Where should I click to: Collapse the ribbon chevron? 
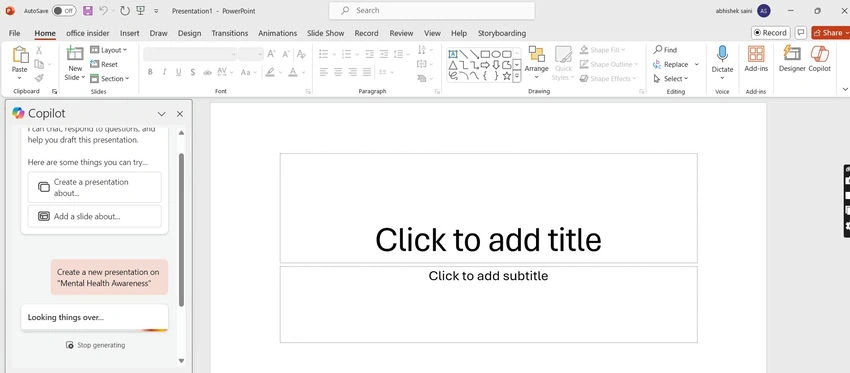845,89
